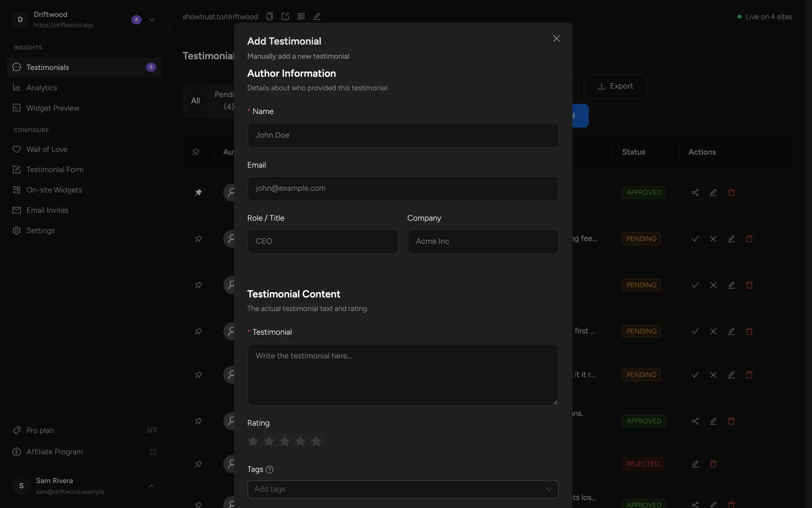This screenshot has height=508, width=812.
Task: Focus the Name input field
Action: coord(403,135)
